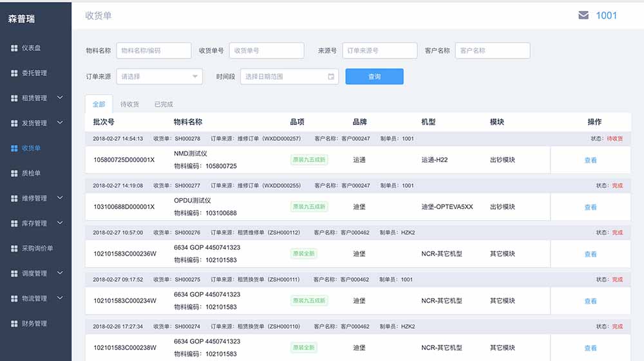Click the 财务管理 sidebar icon
Viewport: 644px width, 361px height.
(14, 324)
